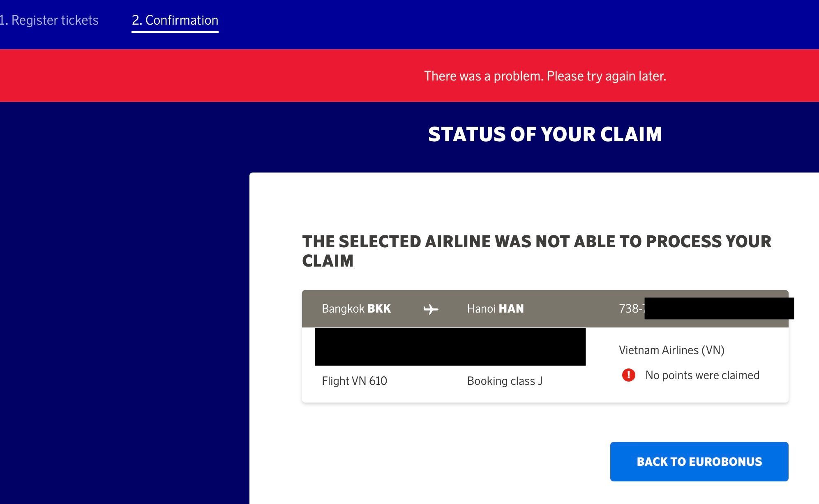The height and width of the screenshot is (504, 819).
Task: Click the white claim status card
Action: coord(534,338)
